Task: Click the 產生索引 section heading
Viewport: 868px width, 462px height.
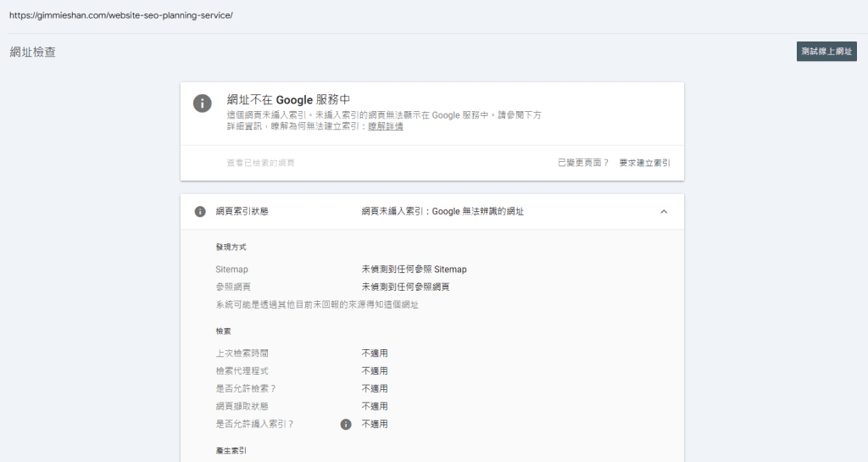Action: point(231,451)
